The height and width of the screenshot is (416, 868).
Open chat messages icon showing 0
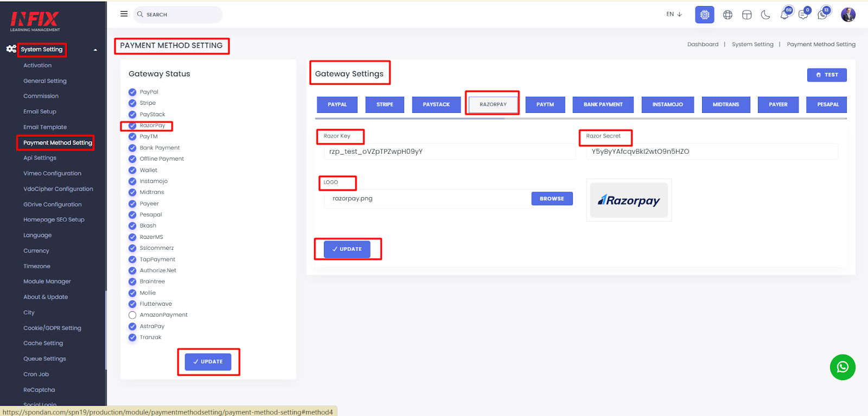(x=804, y=14)
